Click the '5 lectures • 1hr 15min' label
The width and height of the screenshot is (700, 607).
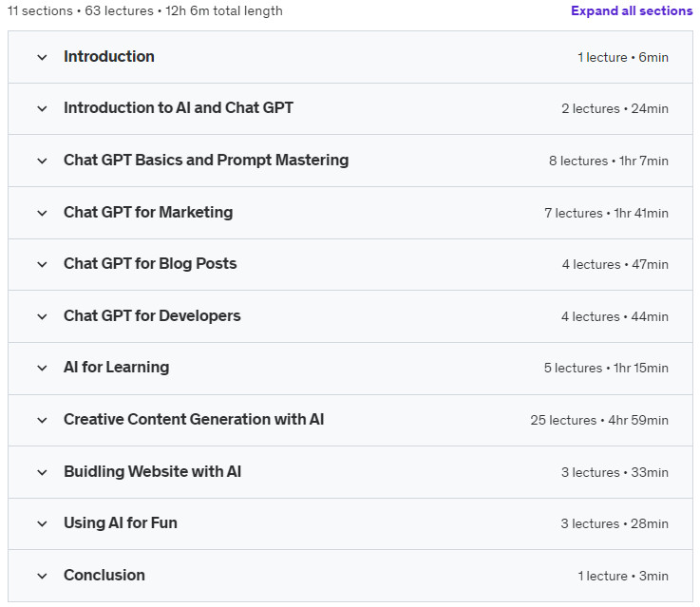point(606,369)
